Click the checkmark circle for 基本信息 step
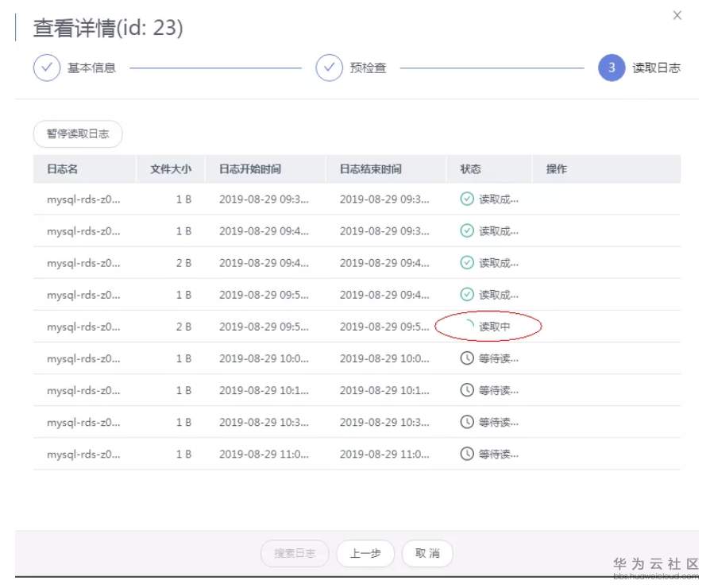 47,68
